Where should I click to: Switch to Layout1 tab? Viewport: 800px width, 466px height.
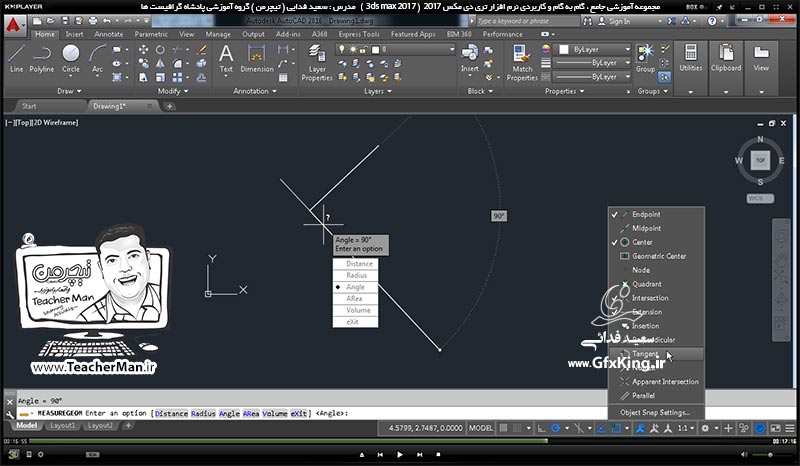point(62,425)
